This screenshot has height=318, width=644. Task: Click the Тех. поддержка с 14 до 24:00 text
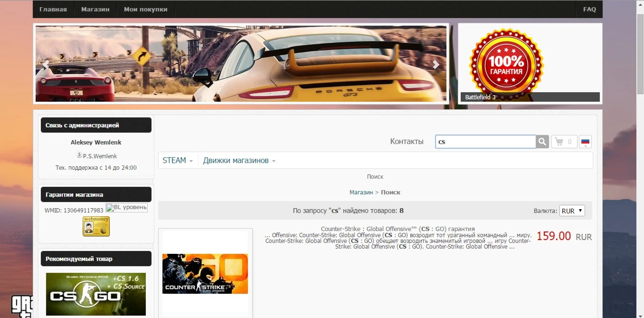tap(96, 168)
